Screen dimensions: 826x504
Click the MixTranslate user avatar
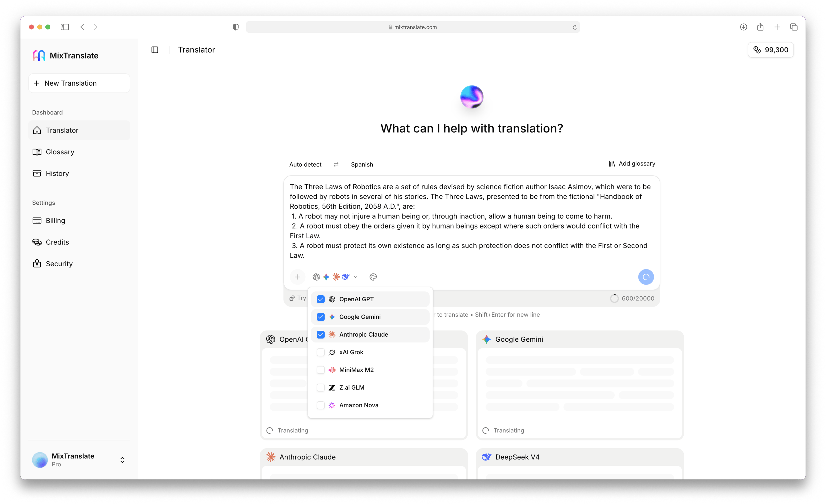pos(40,460)
